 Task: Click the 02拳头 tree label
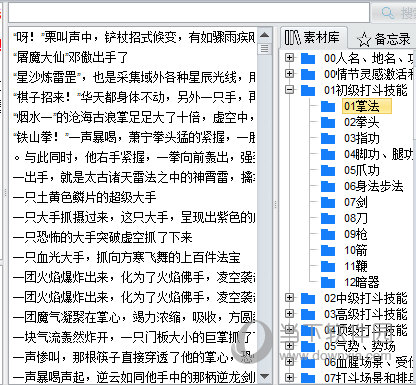click(362, 122)
